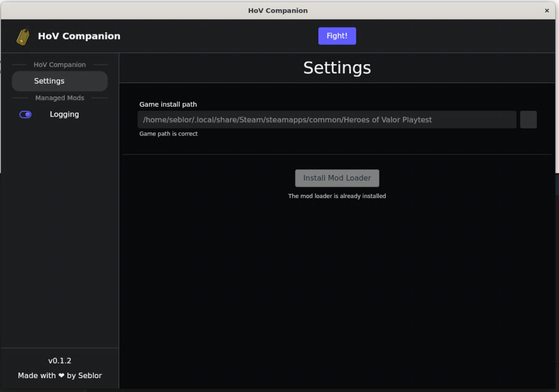Launch the game with the Fight! button

tap(337, 36)
